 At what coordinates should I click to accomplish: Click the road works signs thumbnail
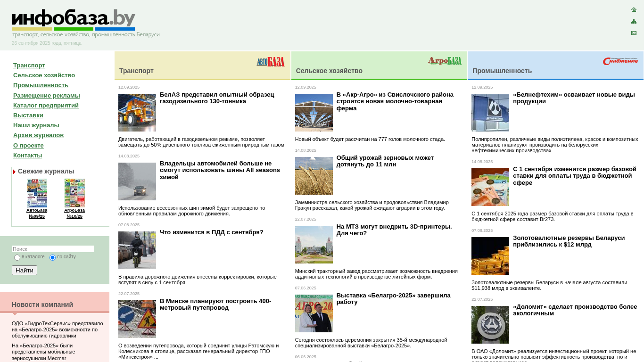[137, 319]
